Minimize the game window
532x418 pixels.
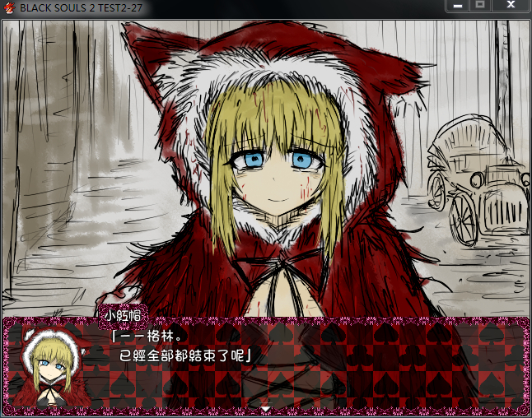(x=458, y=6)
